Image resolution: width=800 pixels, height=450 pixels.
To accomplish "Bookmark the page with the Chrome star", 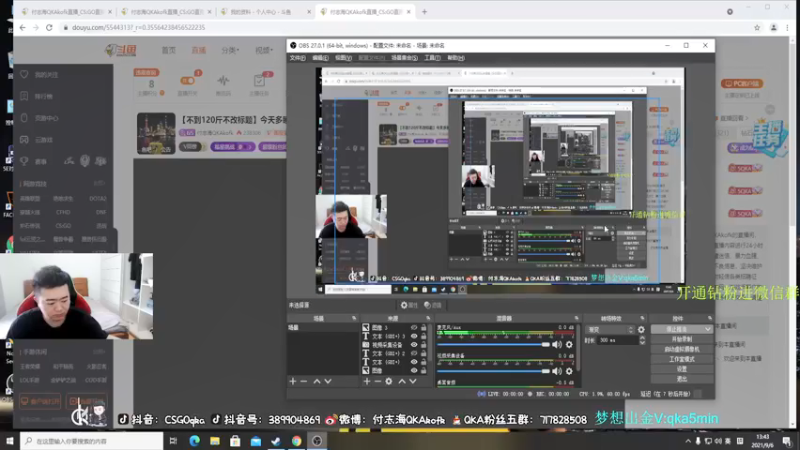I will [x=757, y=28].
